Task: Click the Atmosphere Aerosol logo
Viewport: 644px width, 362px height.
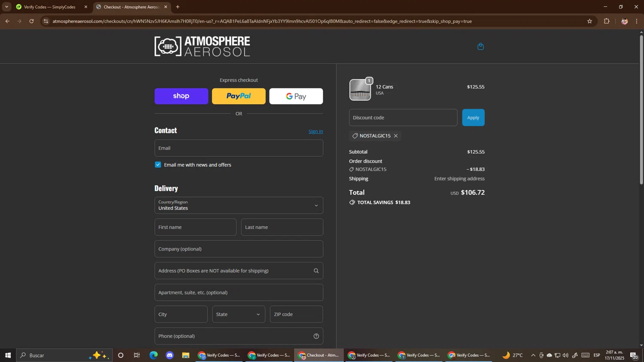Action: (202, 46)
